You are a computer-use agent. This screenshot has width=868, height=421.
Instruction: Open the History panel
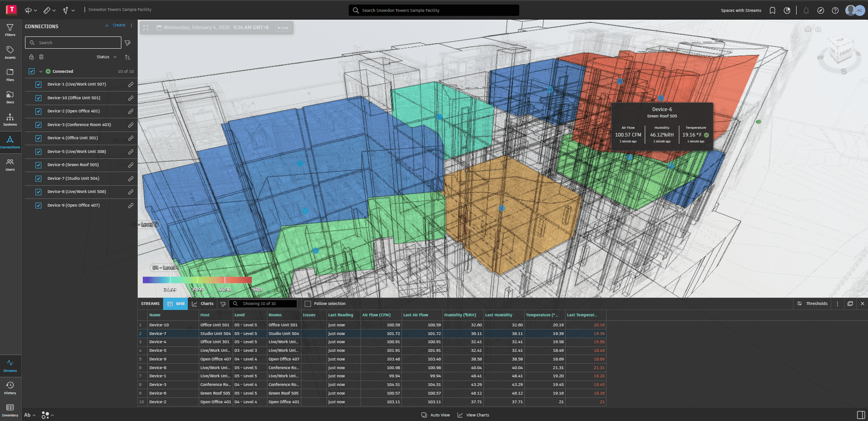pos(10,387)
